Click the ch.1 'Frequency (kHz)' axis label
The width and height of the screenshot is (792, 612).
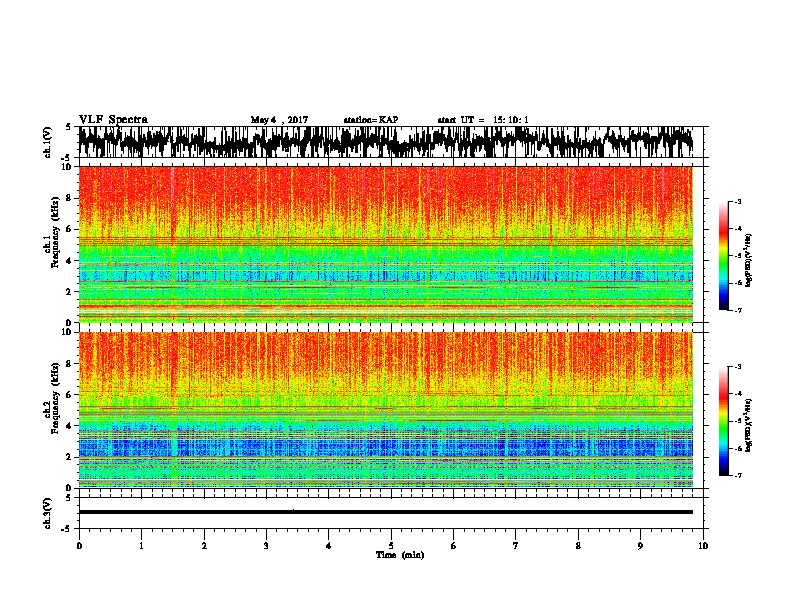pyautogui.click(x=56, y=233)
